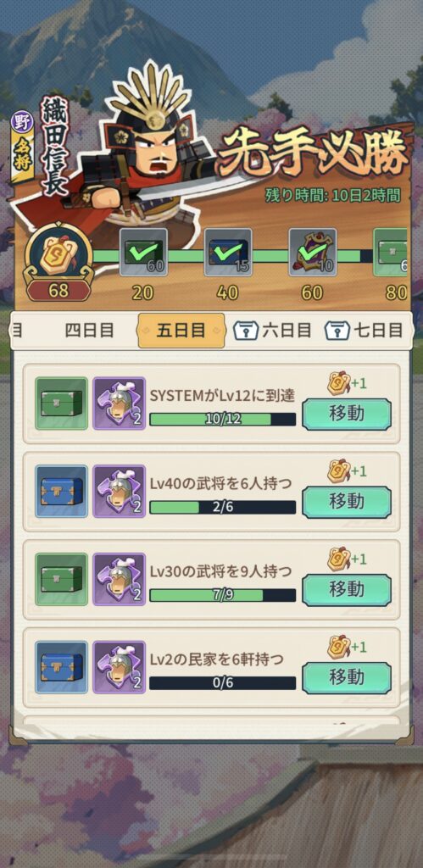Screen dimensions: 423x868
Task: Switch to the 四日目 tab
Action: click(89, 331)
